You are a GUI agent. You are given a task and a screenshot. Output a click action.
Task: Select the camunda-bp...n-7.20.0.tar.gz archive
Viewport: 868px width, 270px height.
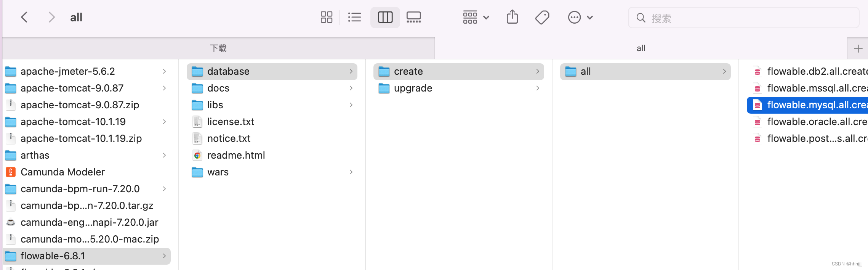pos(87,206)
